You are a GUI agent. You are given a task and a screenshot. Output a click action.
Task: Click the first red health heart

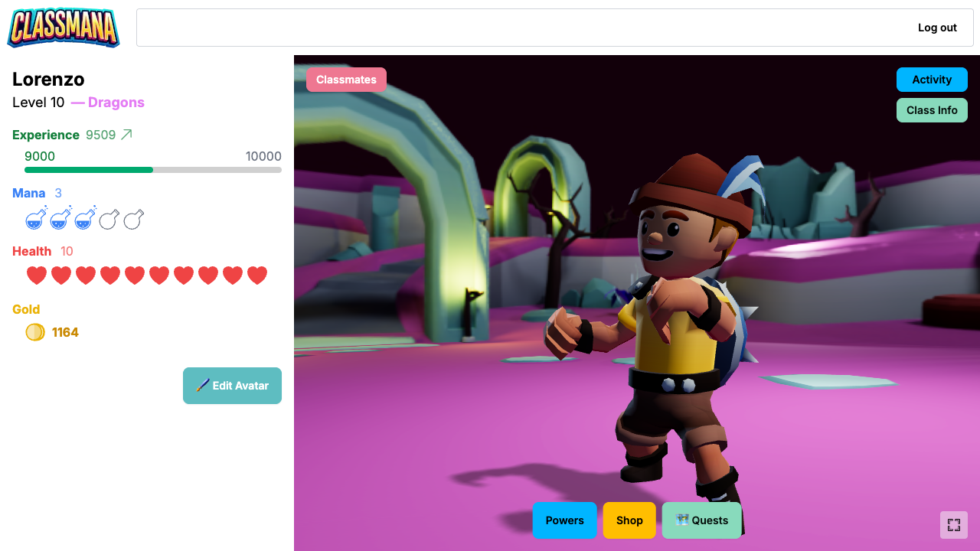37,275
